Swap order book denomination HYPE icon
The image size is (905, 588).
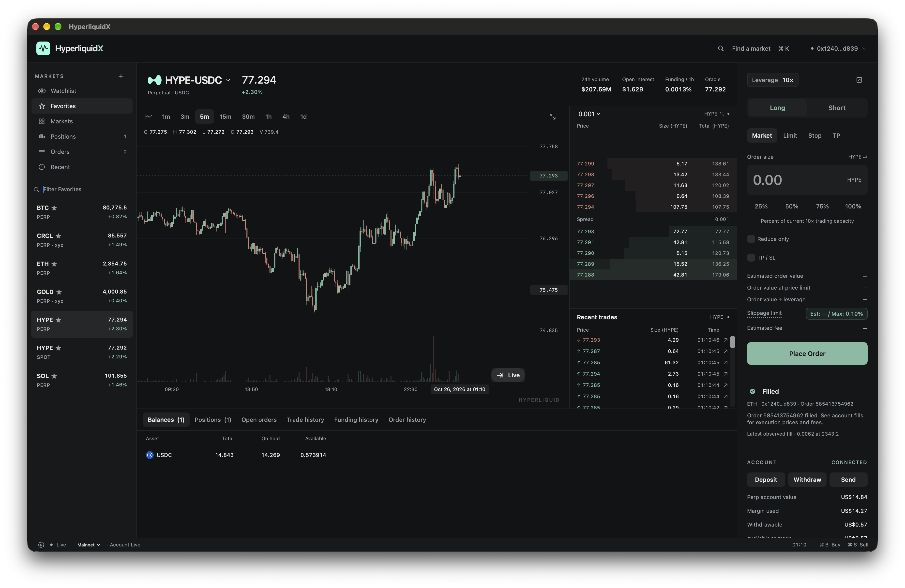(x=722, y=114)
